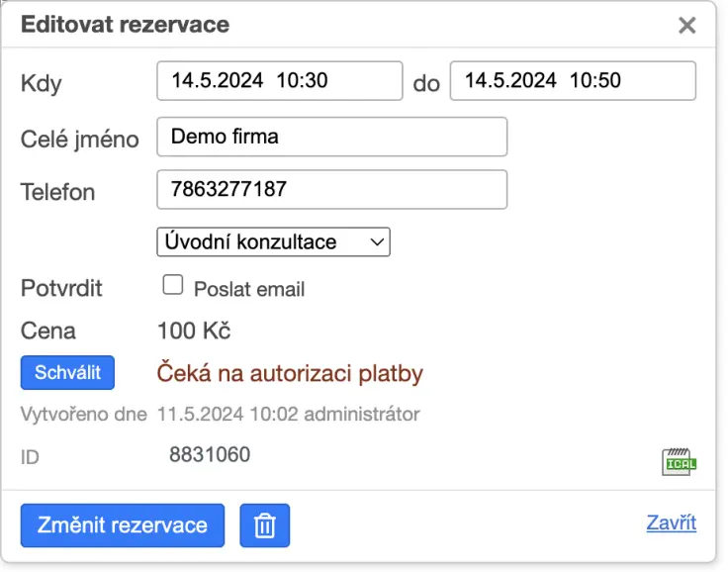Click the price value 100 Kč
This screenshot has width=728, height=572.
194,331
